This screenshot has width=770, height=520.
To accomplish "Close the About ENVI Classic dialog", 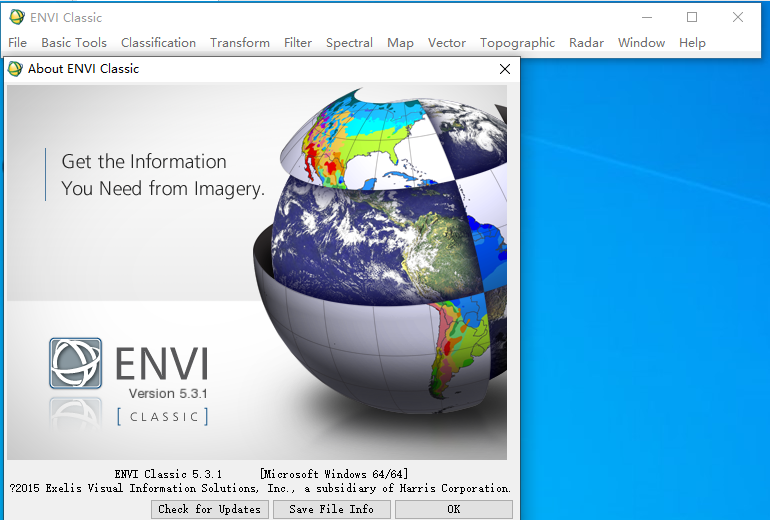I will [505, 69].
